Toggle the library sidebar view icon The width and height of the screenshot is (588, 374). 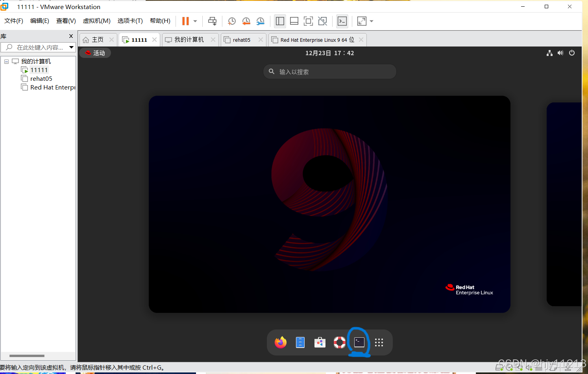[280, 21]
